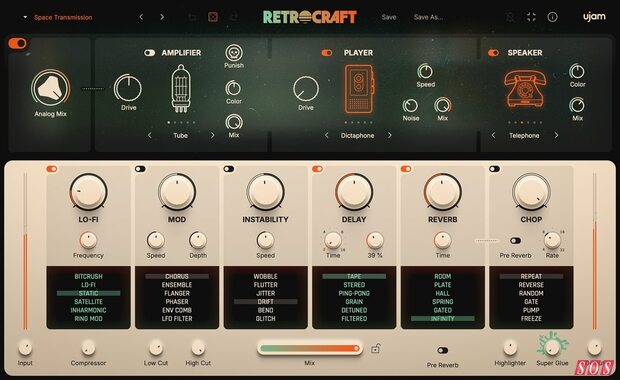Viewport: 620px width, 380px height.
Task: Disable the SPEAKER toggle
Action: click(x=493, y=53)
